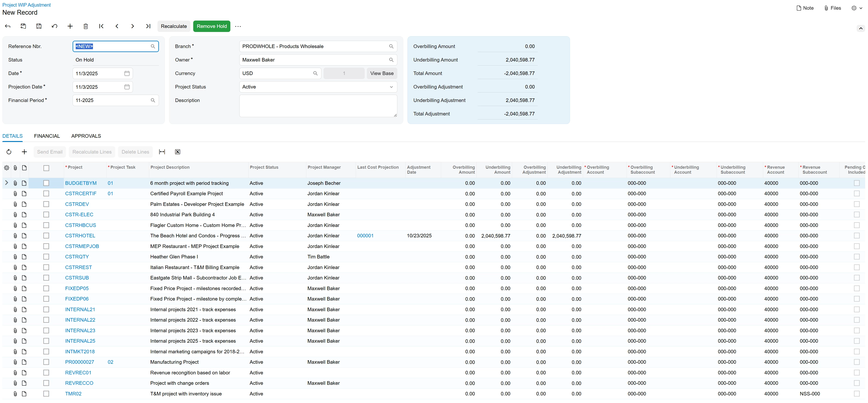Check the BUDGETBYM row selection checkbox
The width and height of the screenshot is (868, 403).
[46, 183]
